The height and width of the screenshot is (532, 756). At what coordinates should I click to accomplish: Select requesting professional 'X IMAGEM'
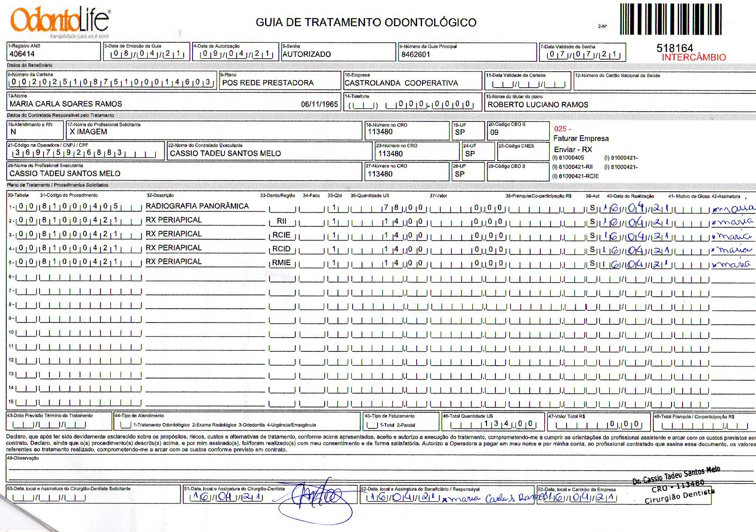88,132
